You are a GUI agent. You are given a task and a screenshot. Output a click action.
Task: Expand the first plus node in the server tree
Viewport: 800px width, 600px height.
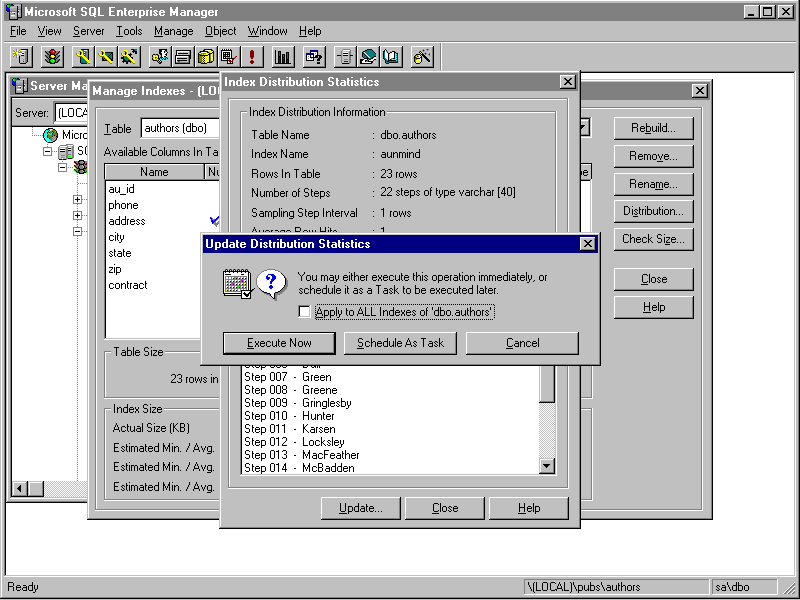78,199
